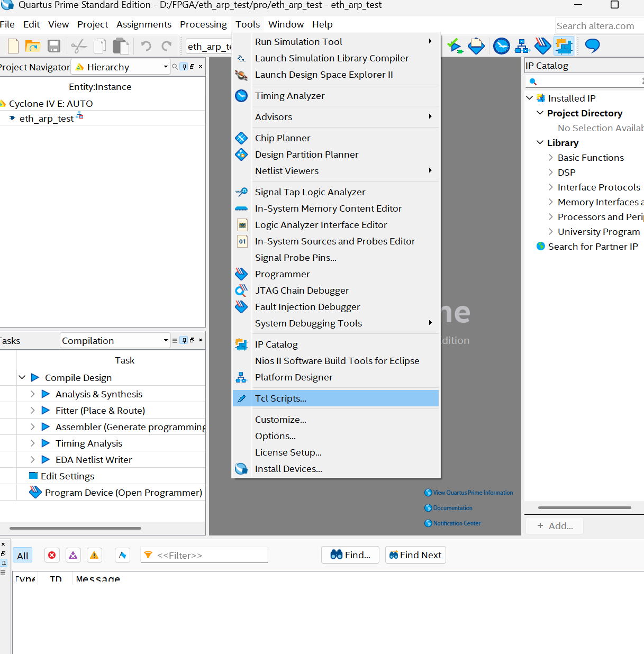Viewport: 644px width, 654px height.
Task: Open Install Devices dialog
Action: 335,469
